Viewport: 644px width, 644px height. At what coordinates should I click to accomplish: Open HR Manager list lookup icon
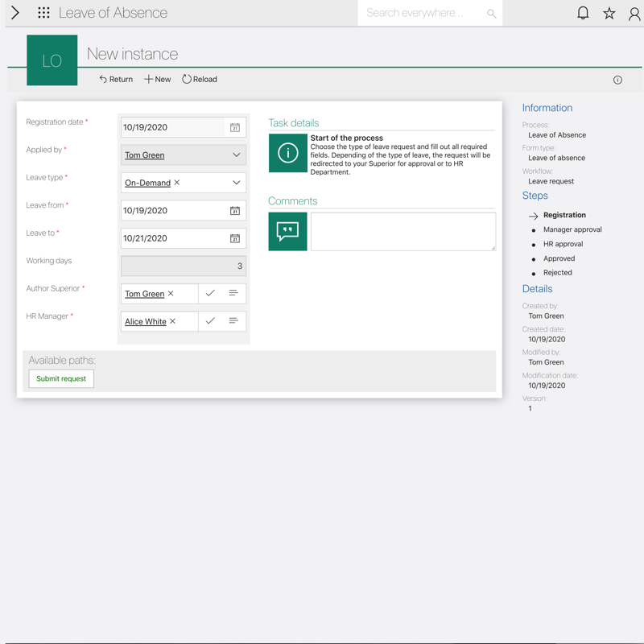pyautogui.click(x=233, y=321)
